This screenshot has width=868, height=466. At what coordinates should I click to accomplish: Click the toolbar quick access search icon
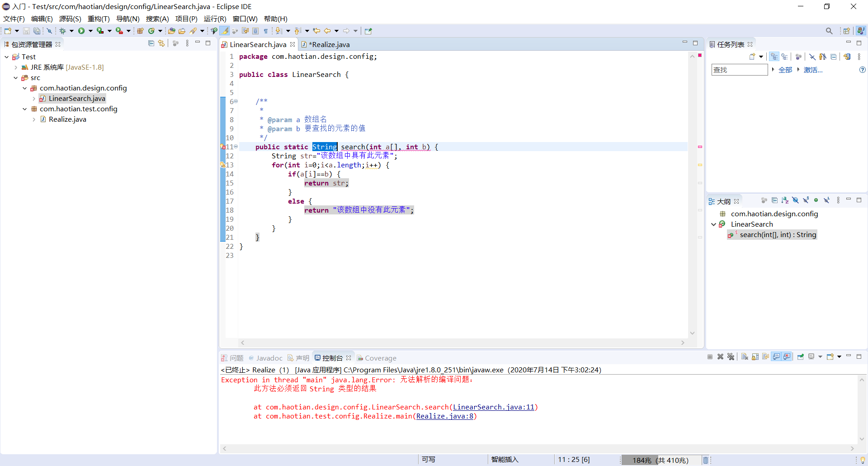tap(829, 31)
